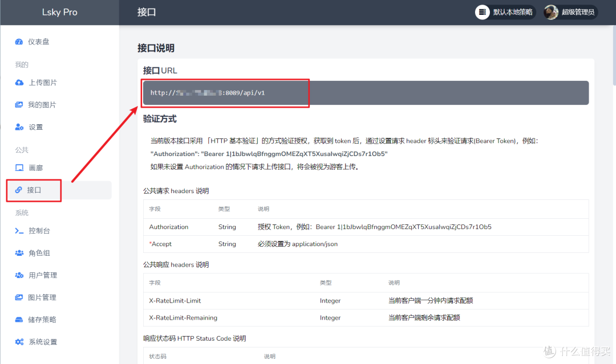Click the image management icon
Viewport: 616px width, 364px height.
[19, 297]
